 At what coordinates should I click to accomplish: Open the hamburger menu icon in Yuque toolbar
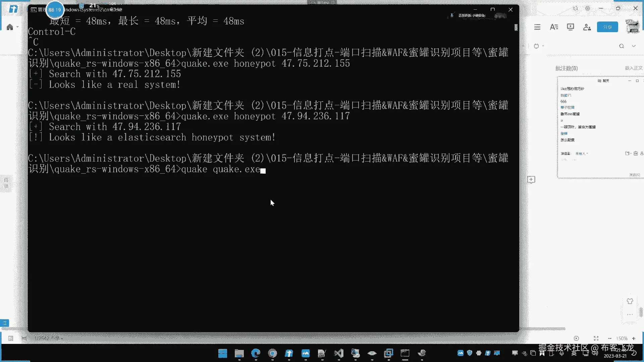point(537,27)
